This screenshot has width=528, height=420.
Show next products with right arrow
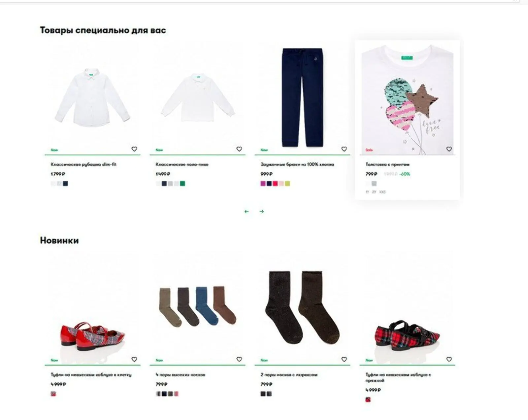[261, 211]
